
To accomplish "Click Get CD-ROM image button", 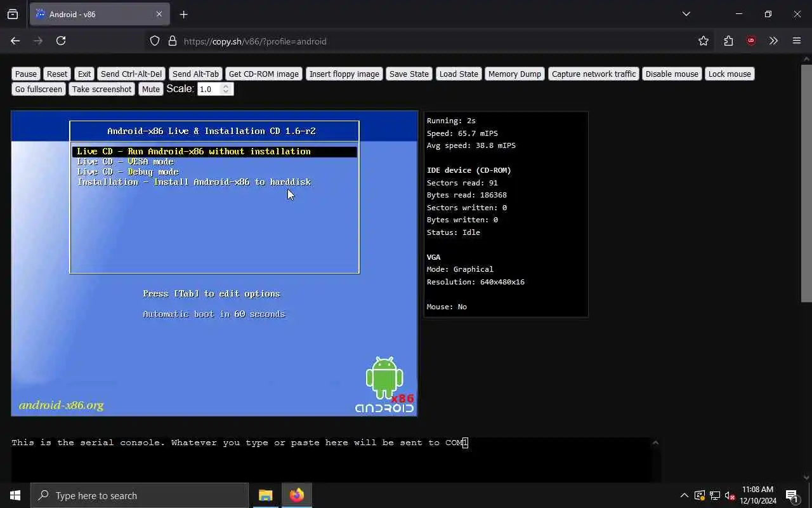I will pyautogui.click(x=263, y=74).
